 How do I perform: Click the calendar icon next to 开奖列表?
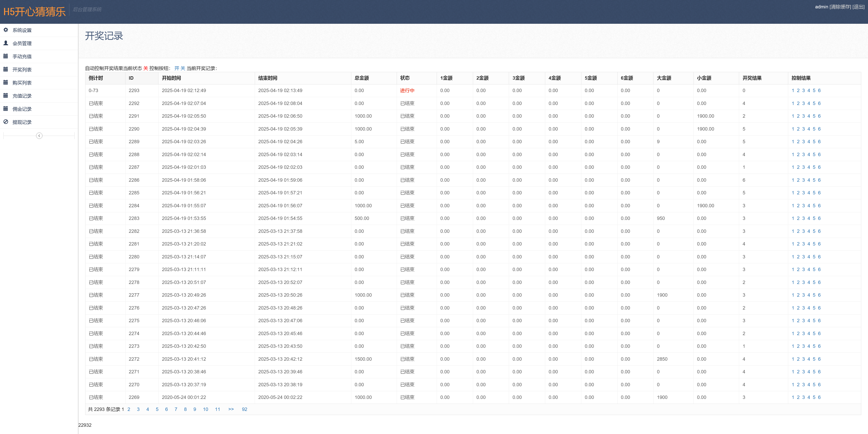point(6,69)
